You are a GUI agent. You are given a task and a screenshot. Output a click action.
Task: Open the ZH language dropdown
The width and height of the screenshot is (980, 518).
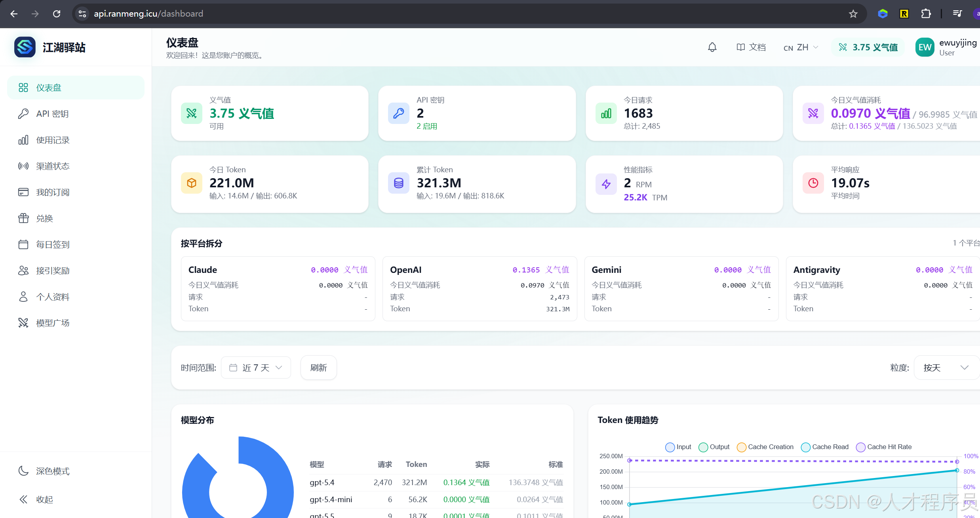coord(801,48)
